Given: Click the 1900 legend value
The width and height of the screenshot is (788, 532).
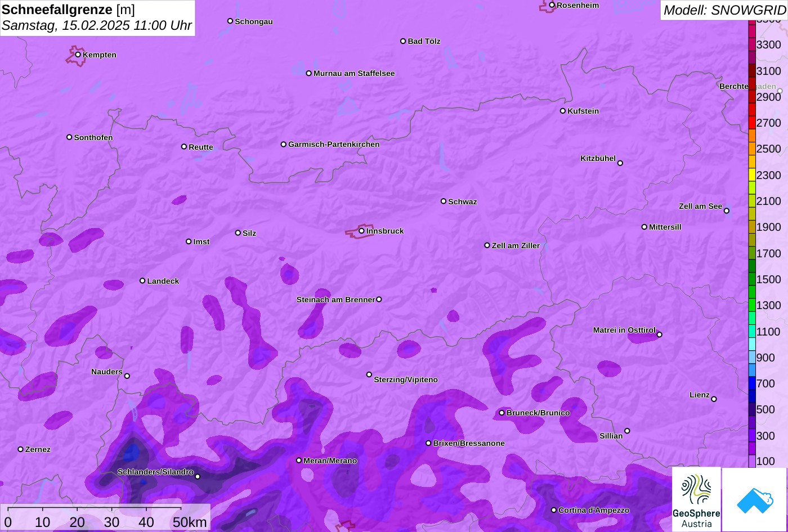Looking at the screenshot, I should tap(769, 227).
